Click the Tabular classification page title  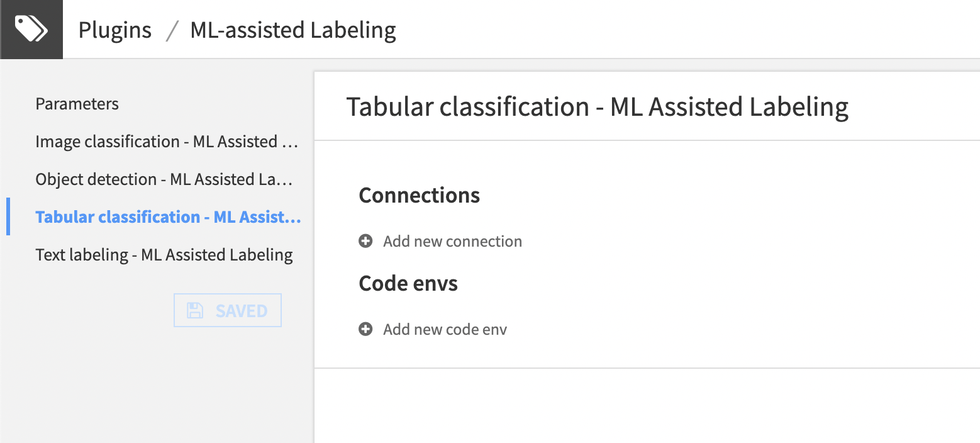596,107
